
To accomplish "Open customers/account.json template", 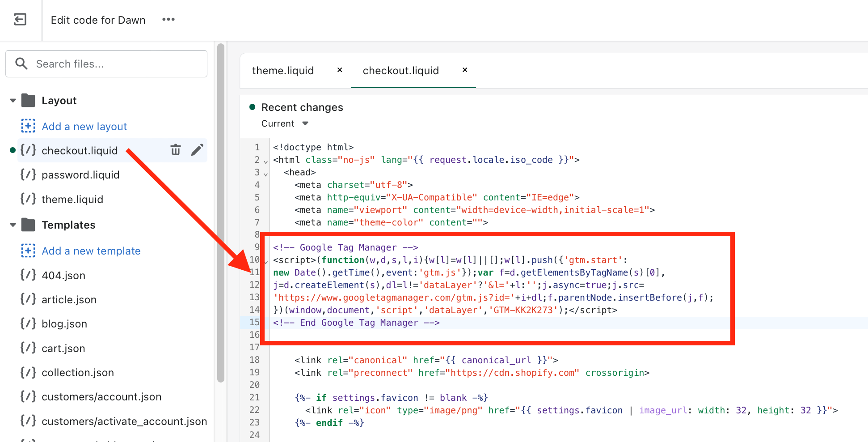I will [101, 397].
